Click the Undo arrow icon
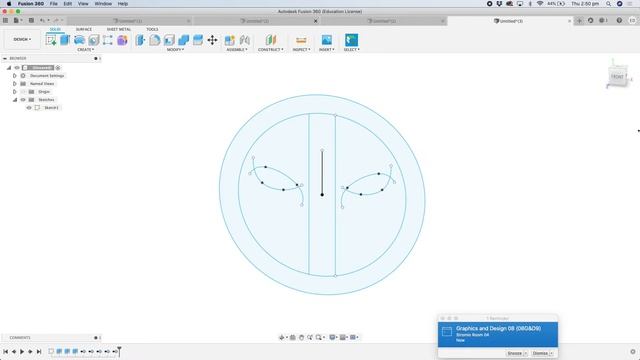The image size is (640, 360). point(42,20)
